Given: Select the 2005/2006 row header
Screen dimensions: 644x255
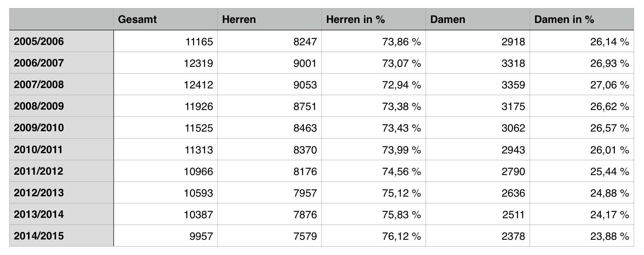Looking at the screenshot, I should click(x=62, y=41).
